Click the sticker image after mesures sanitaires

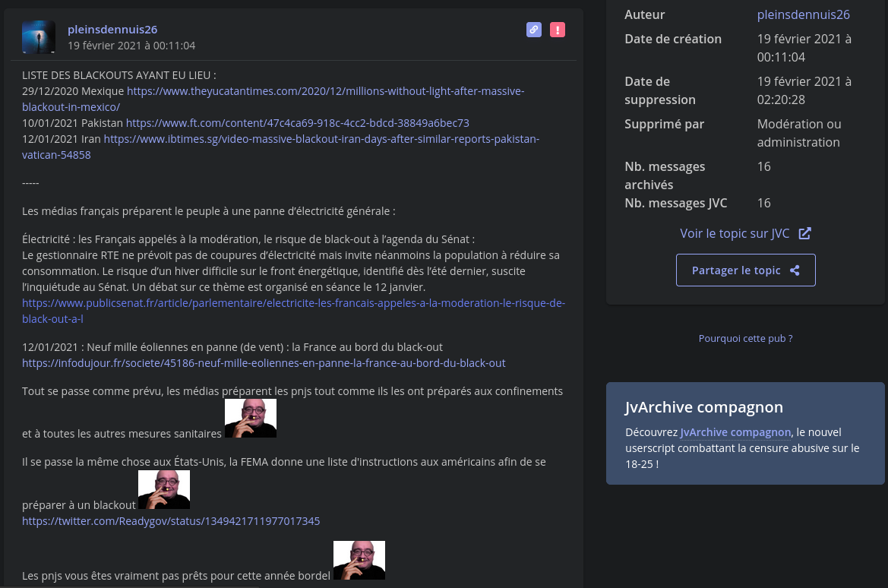pos(251,418)
